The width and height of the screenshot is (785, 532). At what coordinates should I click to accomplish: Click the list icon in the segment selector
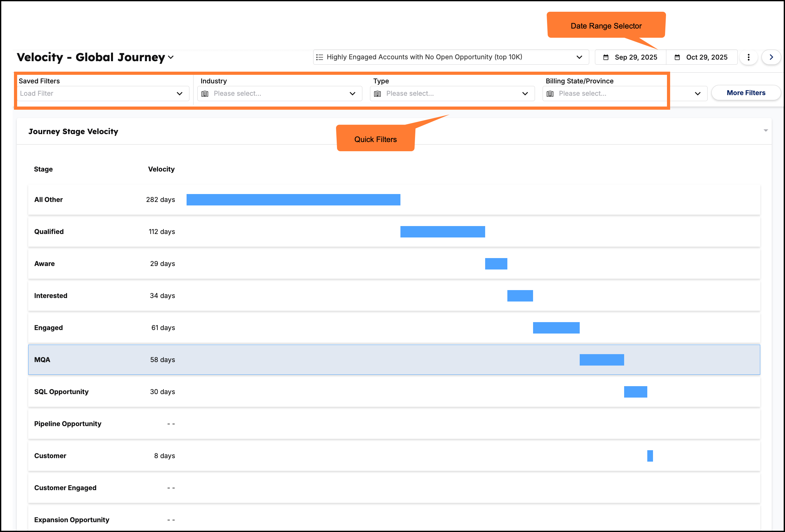(x=320, y=57)
